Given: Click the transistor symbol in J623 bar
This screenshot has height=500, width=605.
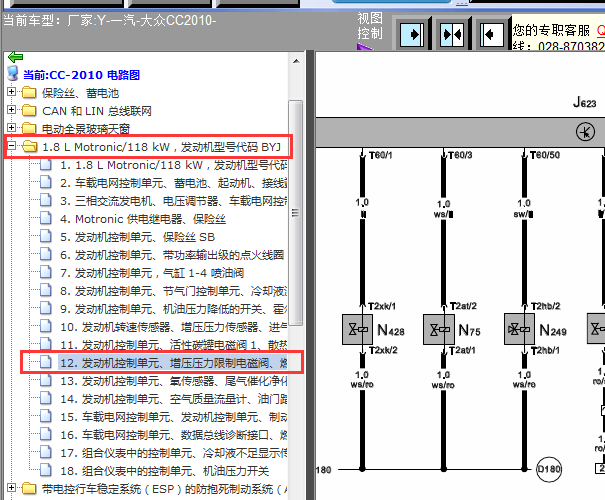Looking at the screenshot, I should click(x=585, y=132).
